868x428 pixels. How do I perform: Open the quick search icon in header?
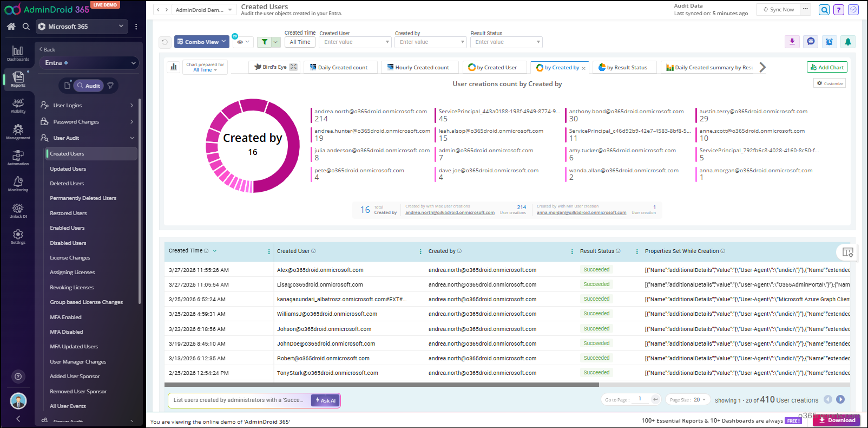tap(824, 10)
